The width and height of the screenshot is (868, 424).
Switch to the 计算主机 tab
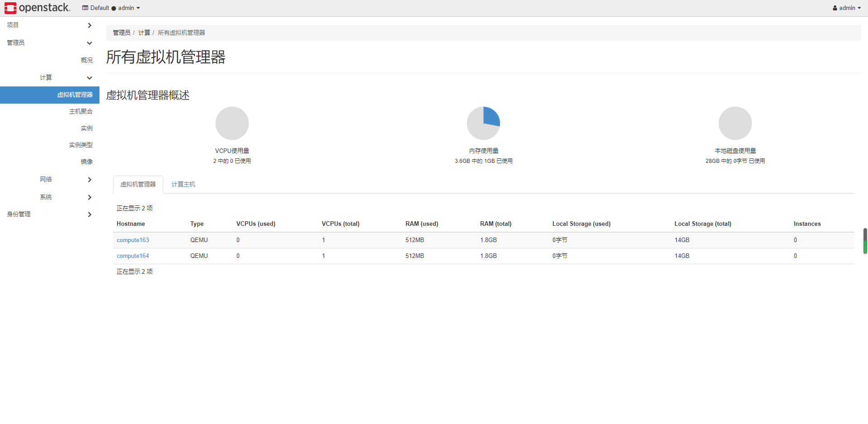(183, 184)
